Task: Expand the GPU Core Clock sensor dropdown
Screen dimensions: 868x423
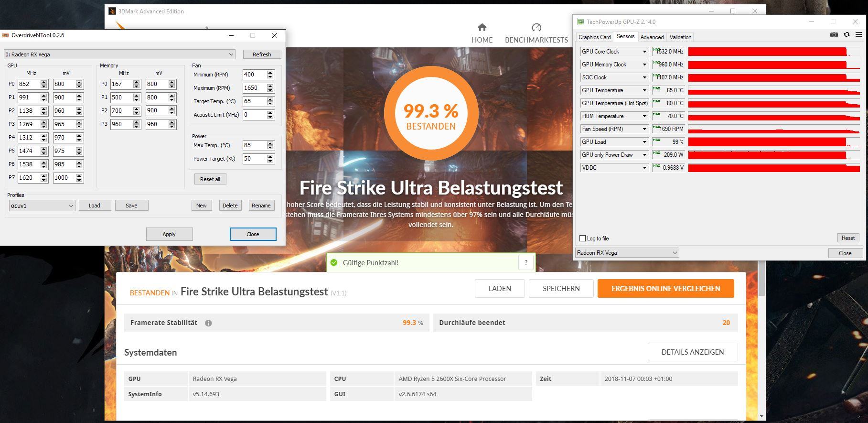Action: (644, 52)
